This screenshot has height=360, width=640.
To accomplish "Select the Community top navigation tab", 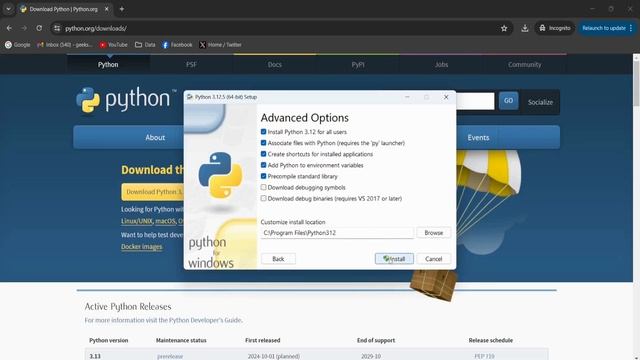I will (x=524, y=64).
